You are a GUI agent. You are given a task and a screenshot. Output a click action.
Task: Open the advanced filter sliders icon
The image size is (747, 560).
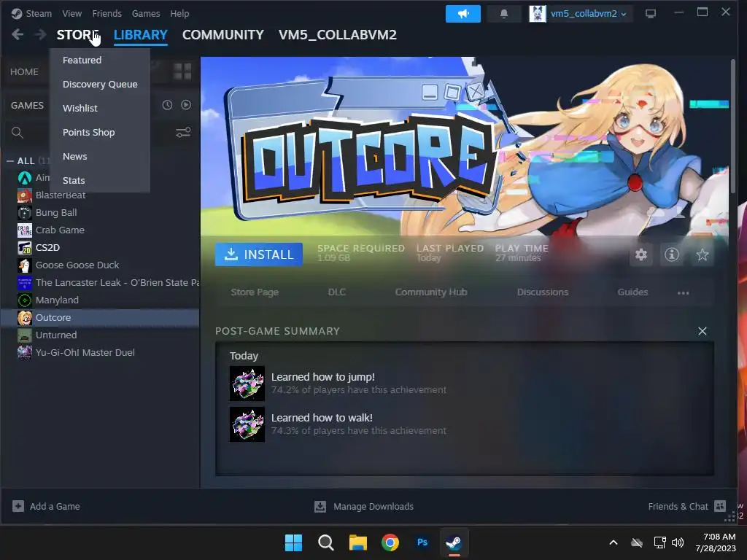pos(183,133)
